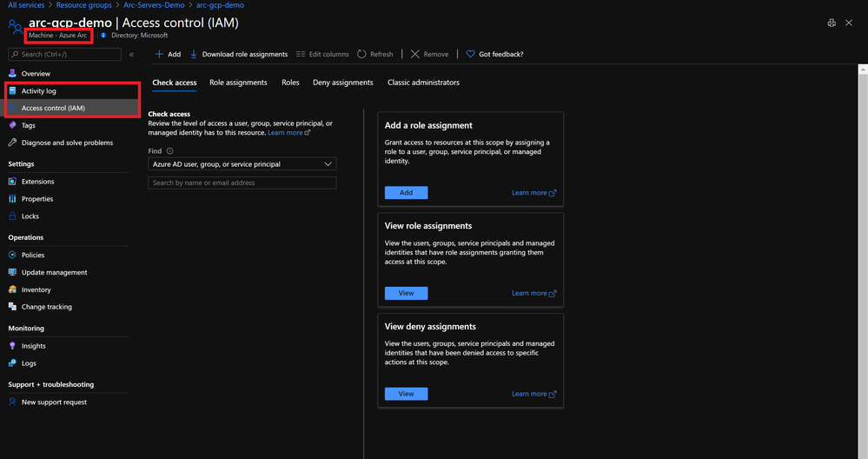Close the blade with X icon

(x=849, y=23)
